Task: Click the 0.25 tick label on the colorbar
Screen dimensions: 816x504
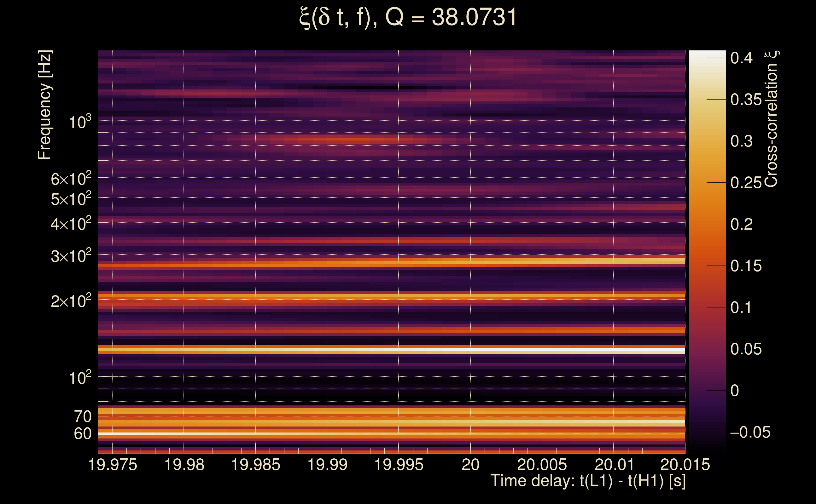Action: point(746,183)
